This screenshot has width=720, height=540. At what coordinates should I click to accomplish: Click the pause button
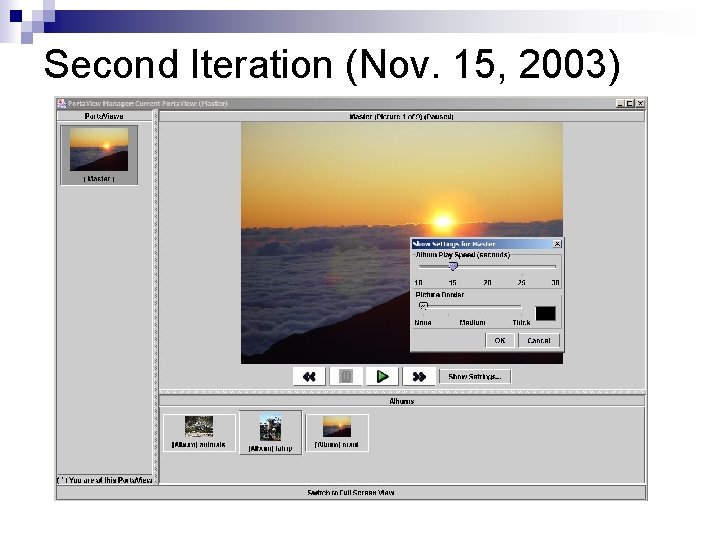[346, 377]
